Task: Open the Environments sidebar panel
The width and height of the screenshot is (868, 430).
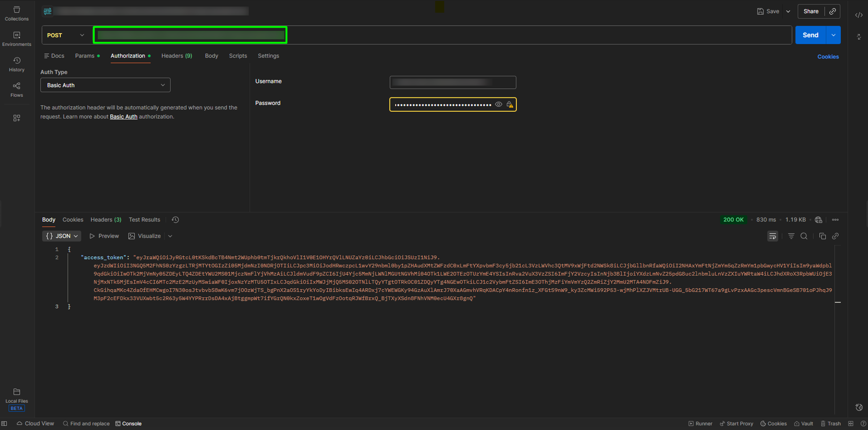Action: click(16, 39)
